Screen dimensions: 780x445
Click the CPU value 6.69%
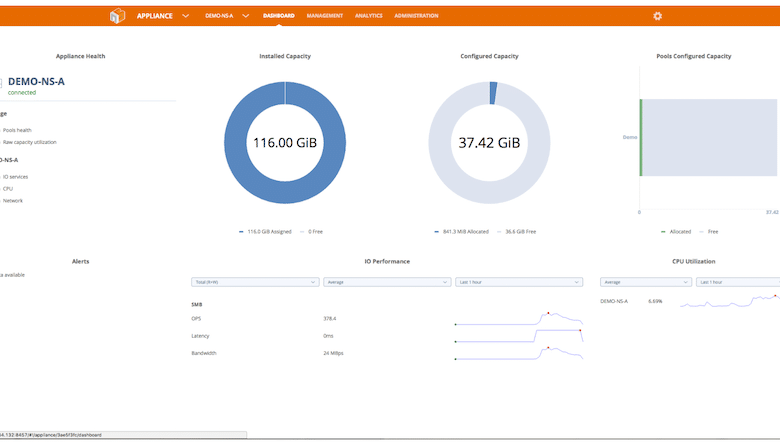[655, 301]
